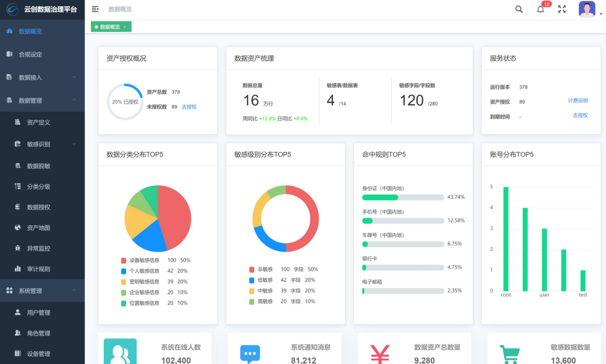Click the 数据管理 sidebar icon
This screenshot has height=364, width=606.
pyautogui.click(x=10, y=100)
